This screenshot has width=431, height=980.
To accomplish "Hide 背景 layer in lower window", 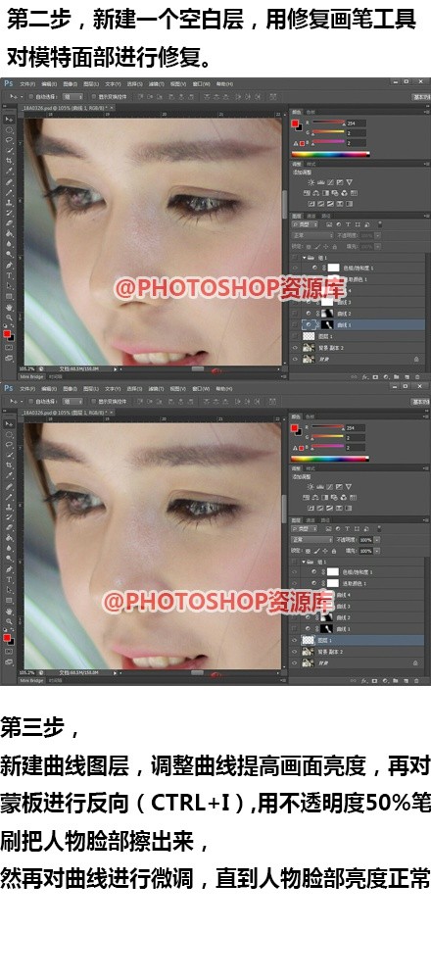I will pyautogui.click(x=294, y=663).
